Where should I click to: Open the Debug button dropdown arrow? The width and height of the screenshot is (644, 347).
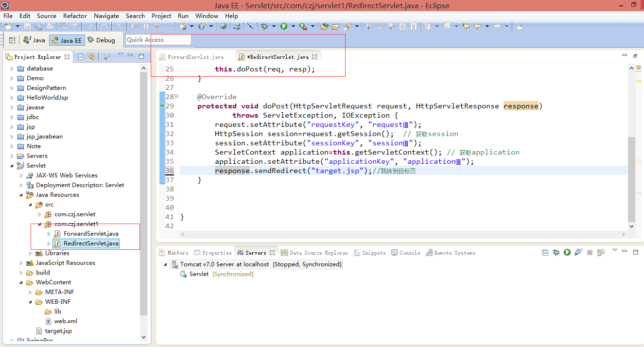(274, 26)
